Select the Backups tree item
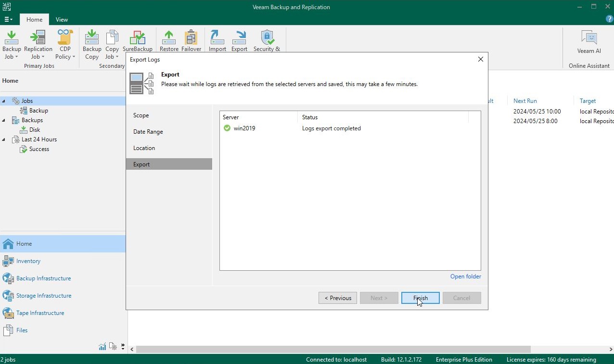Image resolution: width=614 pixels, height=364 pixels. click(32, 120)
